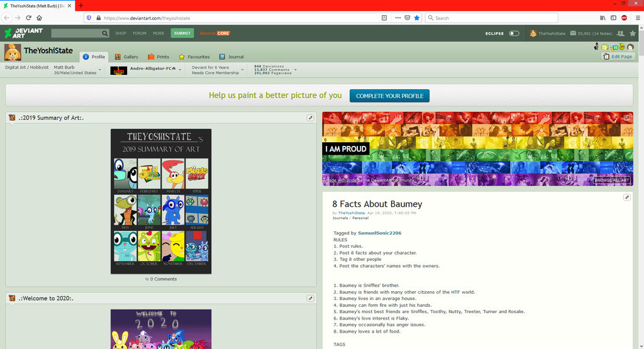Image resolution: width=644 pixels, height=349 pixels.
Task: Click the TheYoshiState author link under journal title
Action: tap(352, 213)
